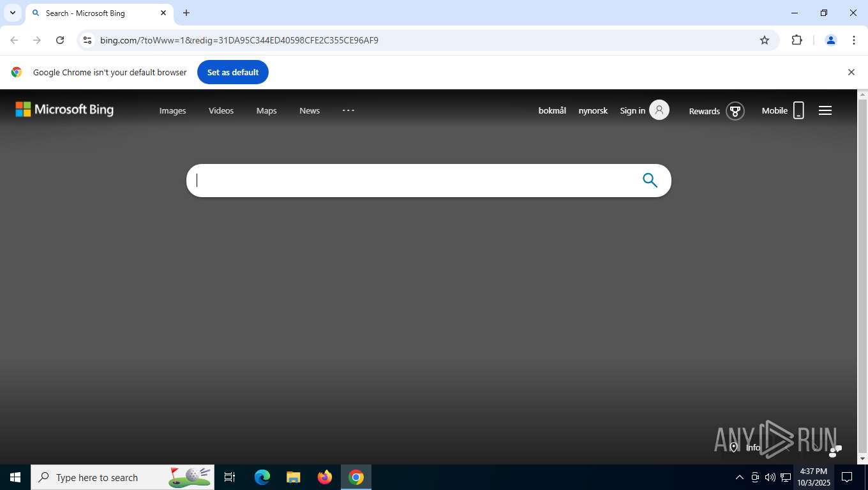The width and height of the screenshot is (868, 490).
Task: Click the Rewards link text
Action: [x=705, y=111]
